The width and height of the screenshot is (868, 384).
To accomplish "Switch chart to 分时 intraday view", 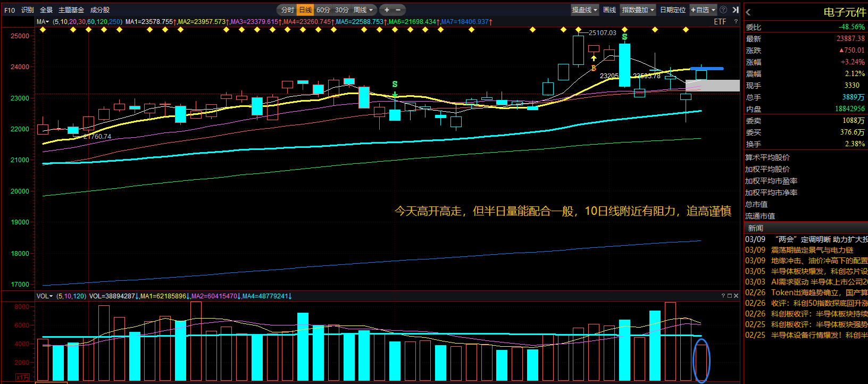I will point(287,10).
